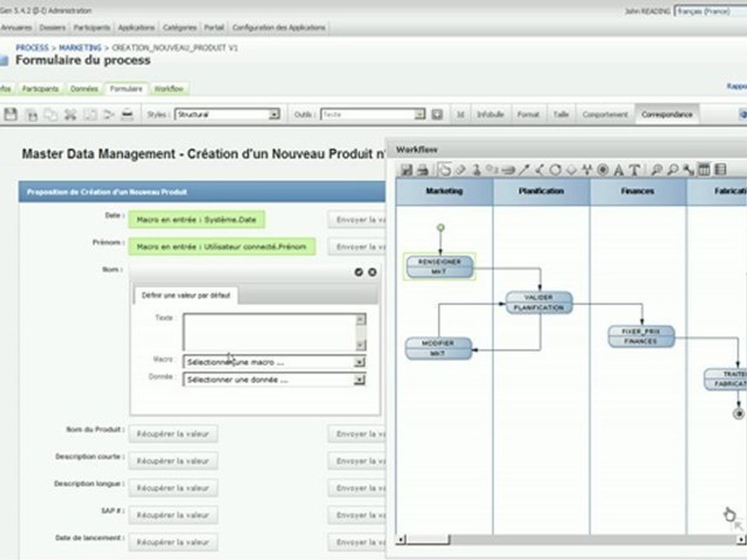Screen dimensions: 747x560
Task: Save the workflow diagram with floppy icon
Action: click(406, 170)
